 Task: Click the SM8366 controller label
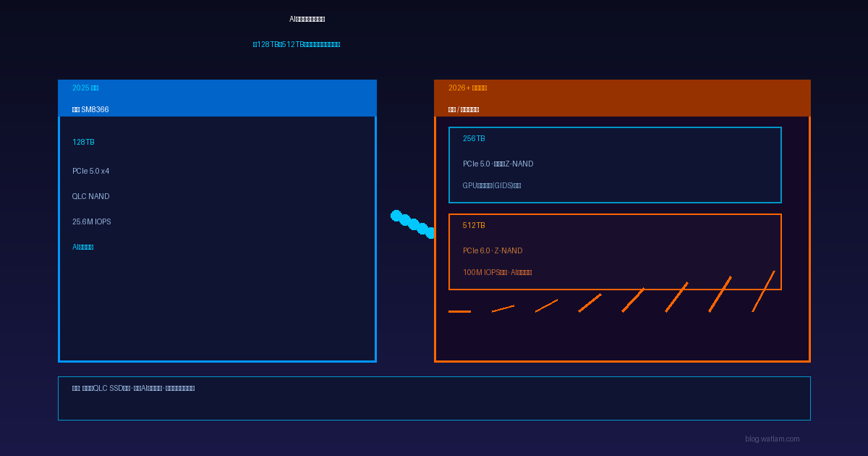[90, 110]
